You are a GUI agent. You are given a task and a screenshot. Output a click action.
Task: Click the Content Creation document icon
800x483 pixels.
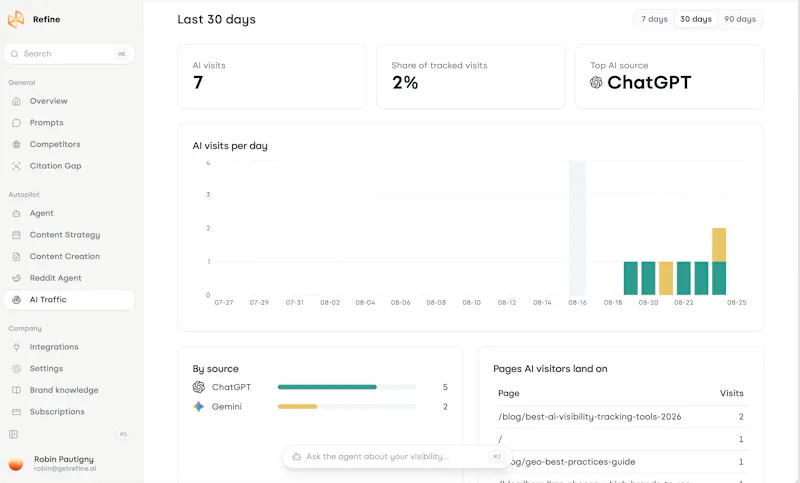[16, 257]
